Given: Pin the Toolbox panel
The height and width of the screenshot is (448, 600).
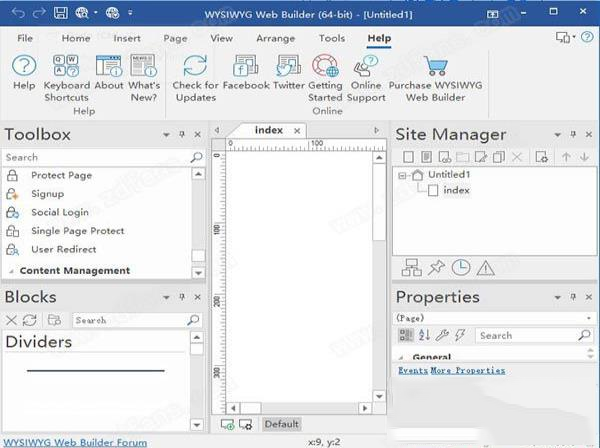Looking at the screenshot, I should 182,134.
